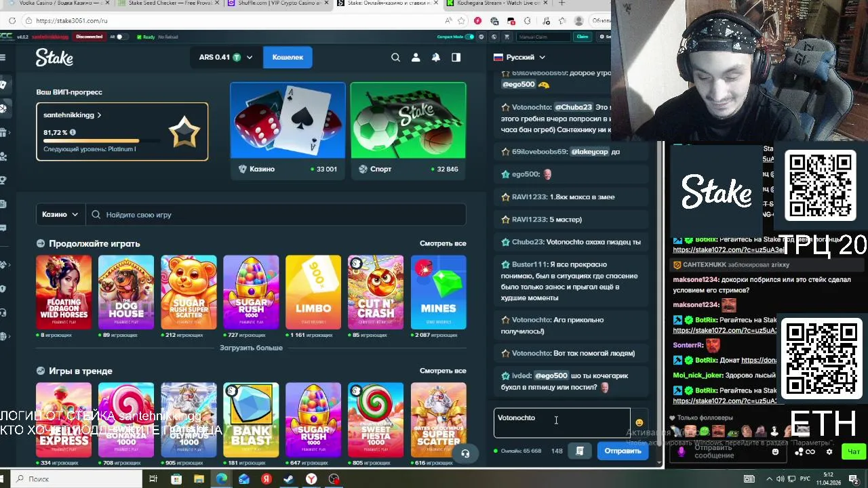This screenshot has height=488, width=868.
Task: Open the Казино category dropdown
Action: [x=60, y=215]
